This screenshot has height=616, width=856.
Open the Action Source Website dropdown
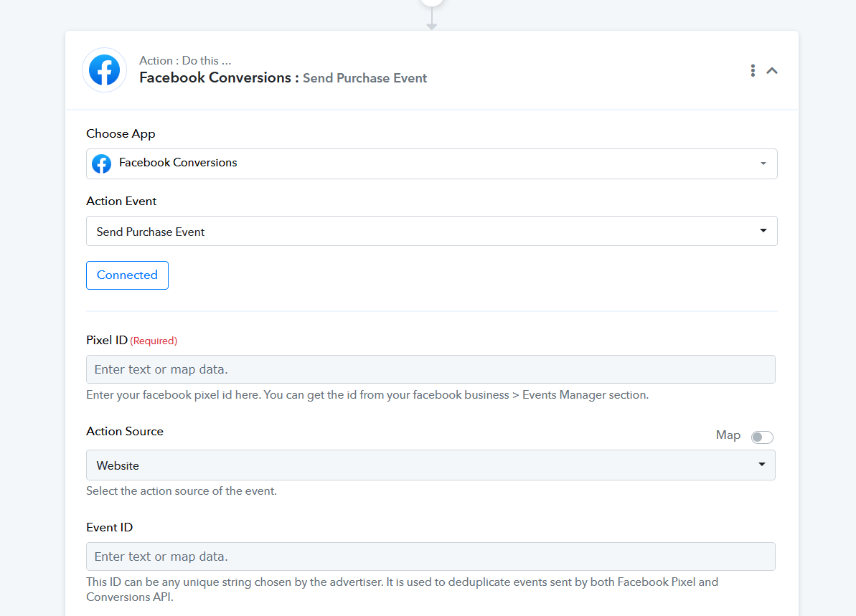pos(431,465)
